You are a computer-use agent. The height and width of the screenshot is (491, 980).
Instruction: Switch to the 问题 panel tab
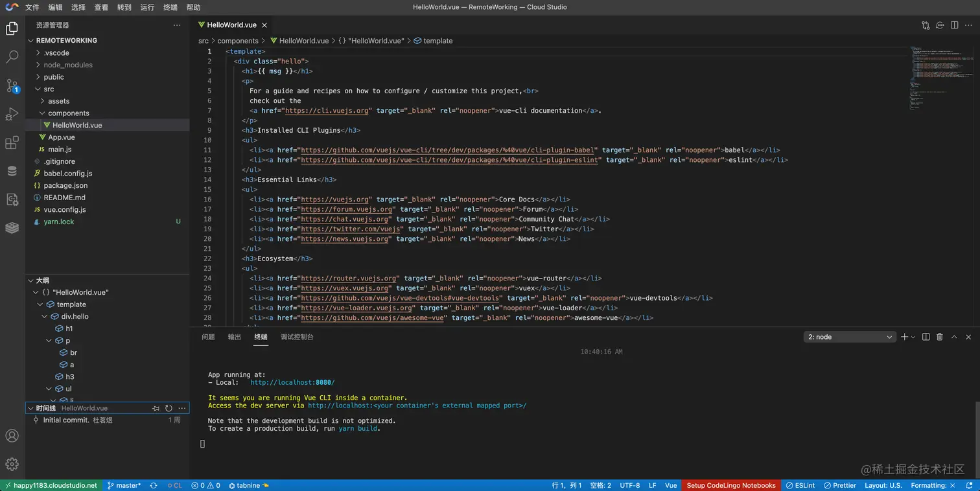[208, 337]
